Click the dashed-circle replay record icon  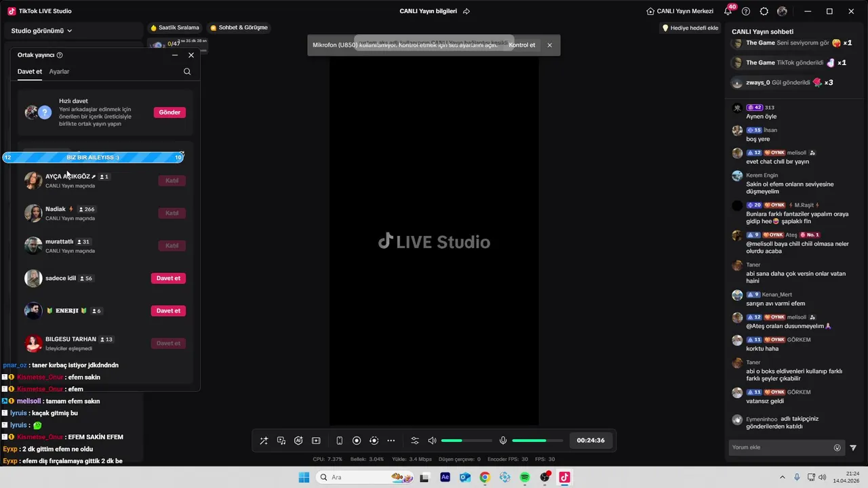tap(374, 441)
